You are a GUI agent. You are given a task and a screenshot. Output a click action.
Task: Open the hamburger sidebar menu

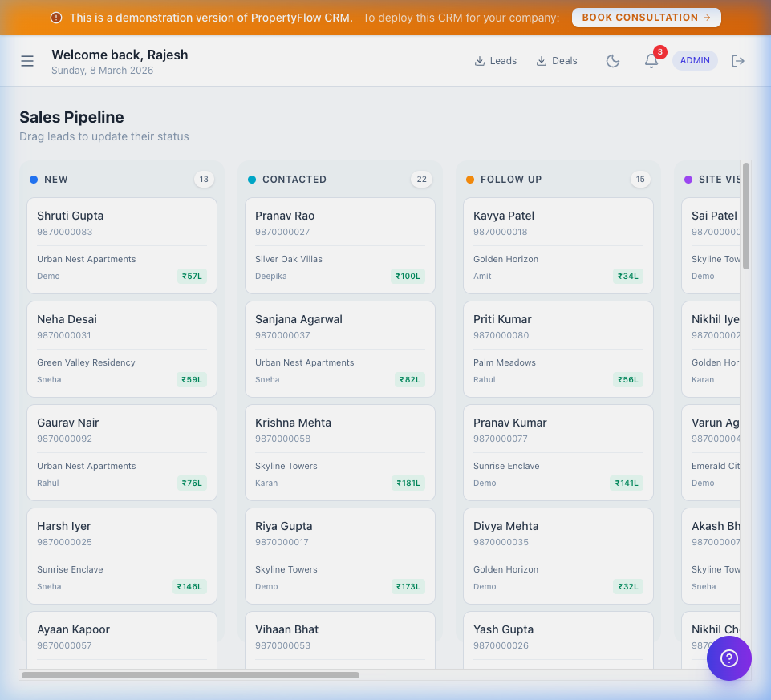pos(27,61)
